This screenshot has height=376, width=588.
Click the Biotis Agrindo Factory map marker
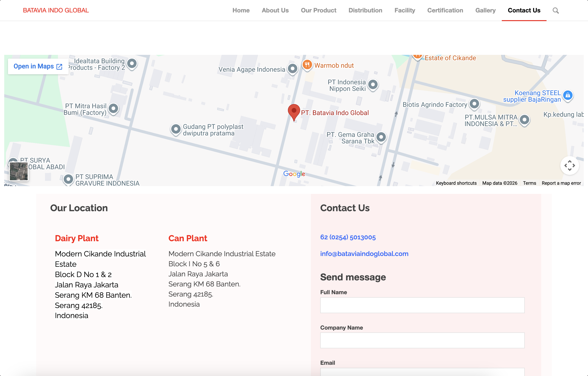click(474, 104)
